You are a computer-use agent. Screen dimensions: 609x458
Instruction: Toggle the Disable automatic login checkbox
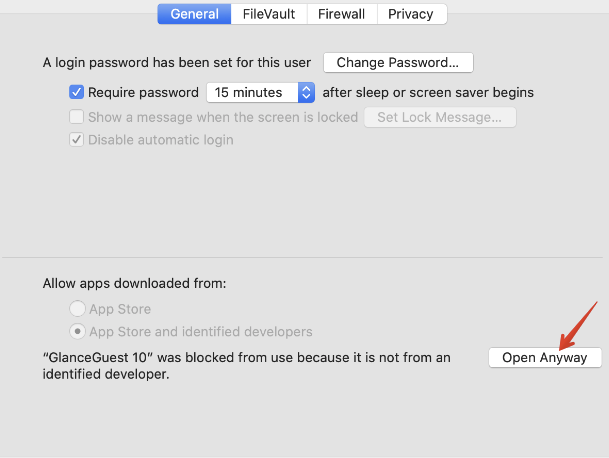[x=77, y=140]
